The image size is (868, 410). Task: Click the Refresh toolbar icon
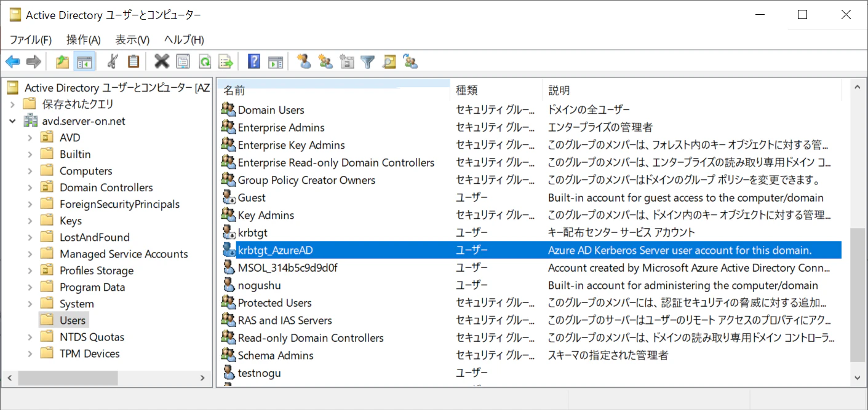point(204,61)
